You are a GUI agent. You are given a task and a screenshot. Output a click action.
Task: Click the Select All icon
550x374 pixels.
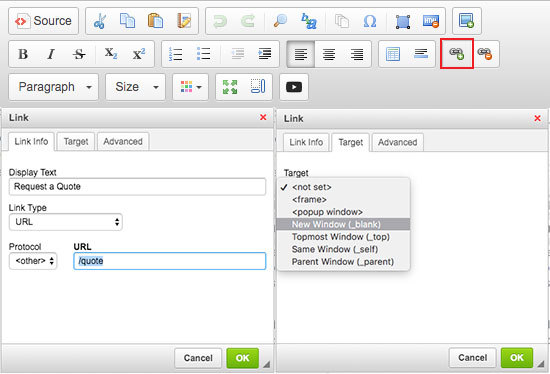click(x=403, y=21)
